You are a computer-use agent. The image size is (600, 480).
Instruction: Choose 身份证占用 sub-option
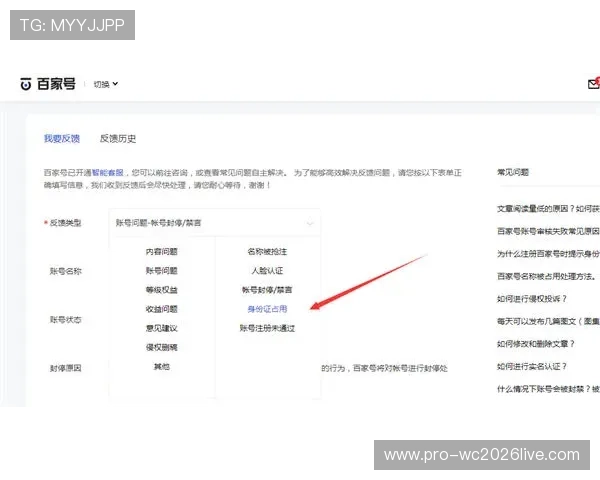point(267,309)
